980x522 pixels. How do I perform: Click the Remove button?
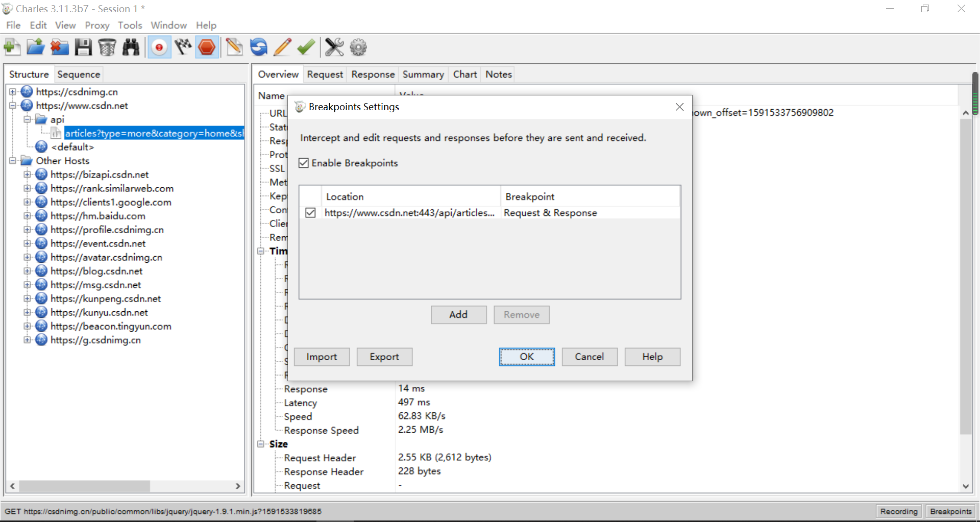[522, 315]
